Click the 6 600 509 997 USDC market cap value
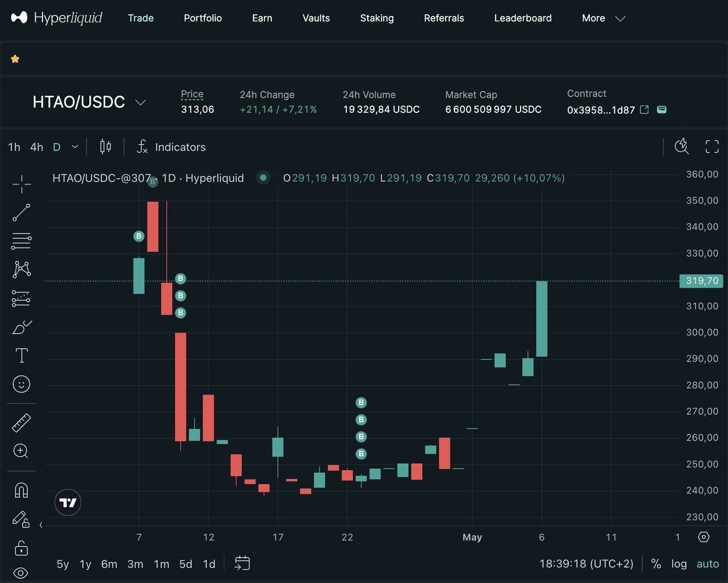This screenshot has height=583, width=728. [x=493, y=109]
